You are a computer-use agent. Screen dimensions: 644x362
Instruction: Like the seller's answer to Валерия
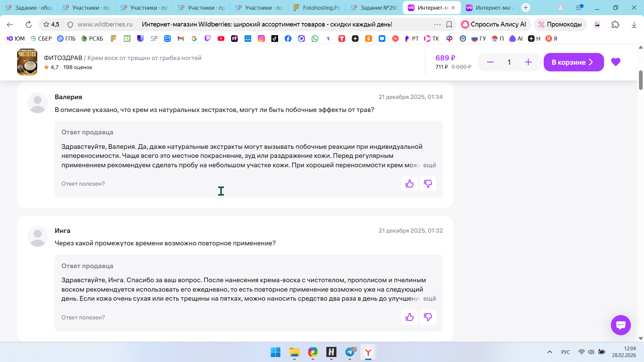pyautogui.click(x=409, y=184)
